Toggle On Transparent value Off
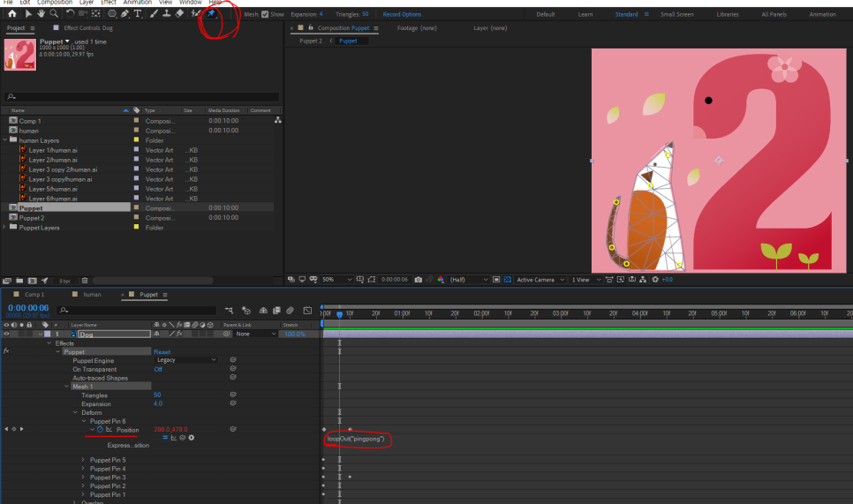Viewport: 853px width, 504px height. pos(158,369)
